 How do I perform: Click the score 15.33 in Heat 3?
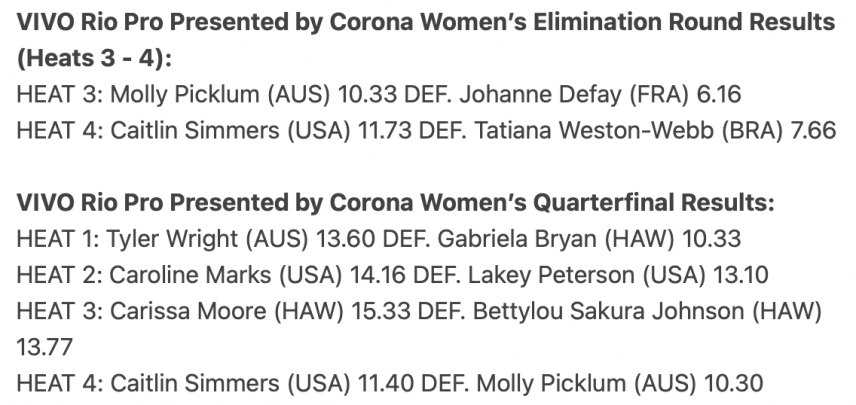pos(379,311)
